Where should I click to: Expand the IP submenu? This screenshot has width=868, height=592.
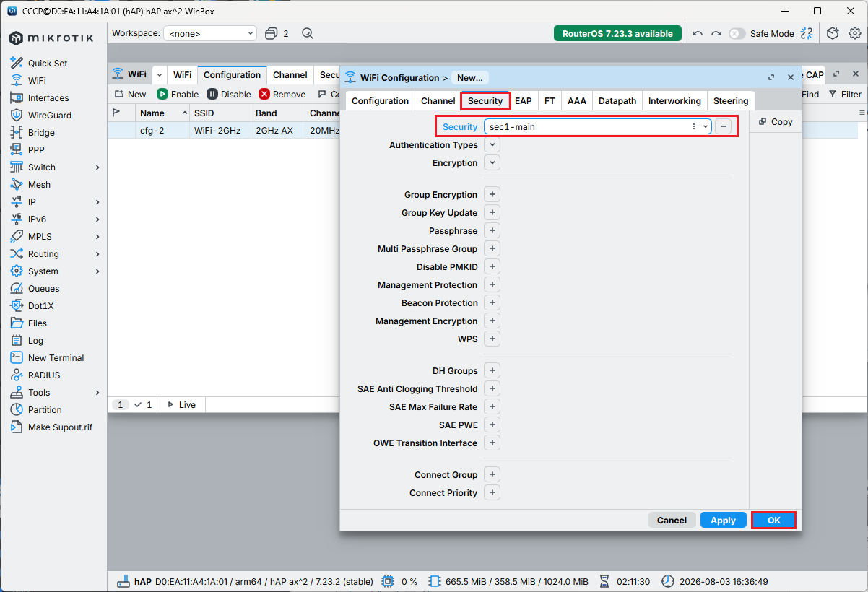pyautogui.click(x=97, y=201)
